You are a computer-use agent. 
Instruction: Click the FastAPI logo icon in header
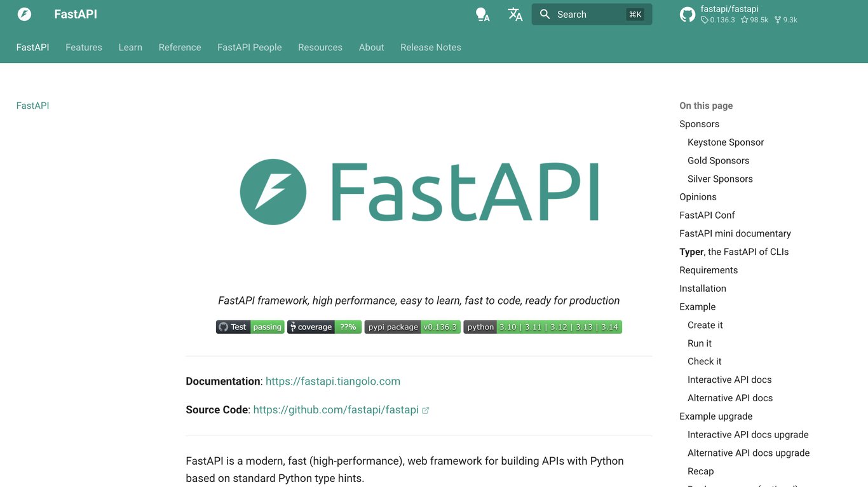[24, 14]
